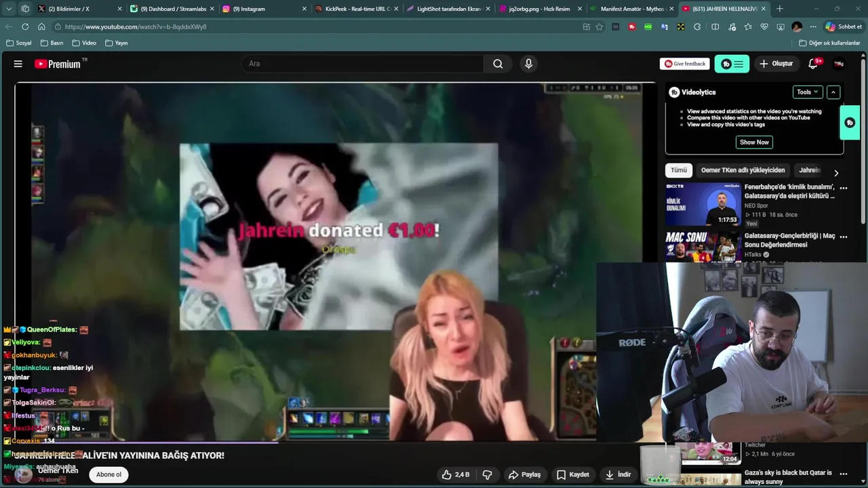This screenshot has height=488, width=868.
Task: Open the Fenerbahçe kimlik bunalımı thumbnail
Action: pyautogui.click(x=703, y=204)
